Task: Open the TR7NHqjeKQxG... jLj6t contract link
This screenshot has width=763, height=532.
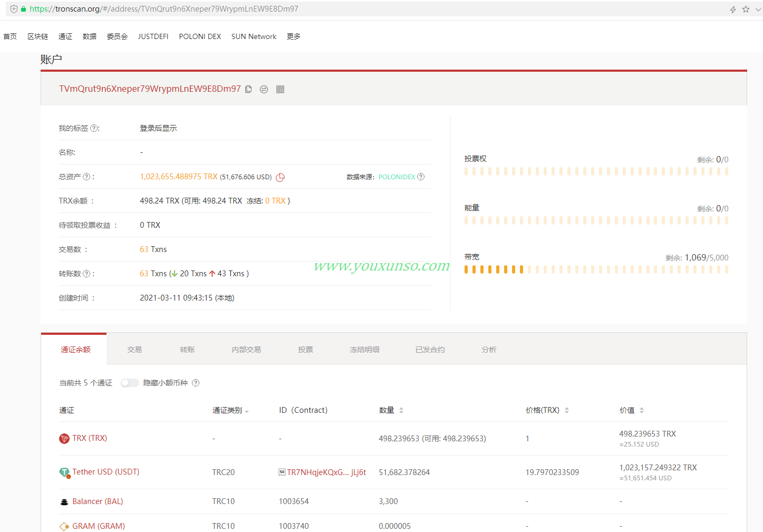Action: pos(326,472)
